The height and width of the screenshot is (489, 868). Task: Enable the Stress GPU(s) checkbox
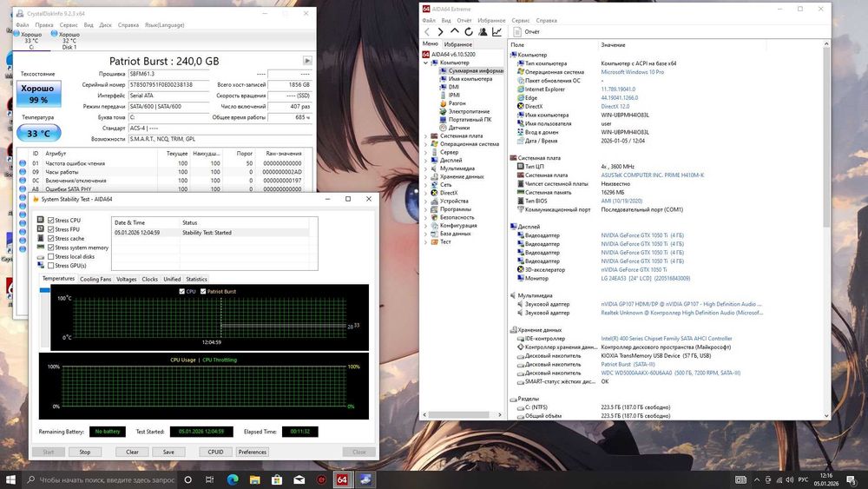[51, 265]
